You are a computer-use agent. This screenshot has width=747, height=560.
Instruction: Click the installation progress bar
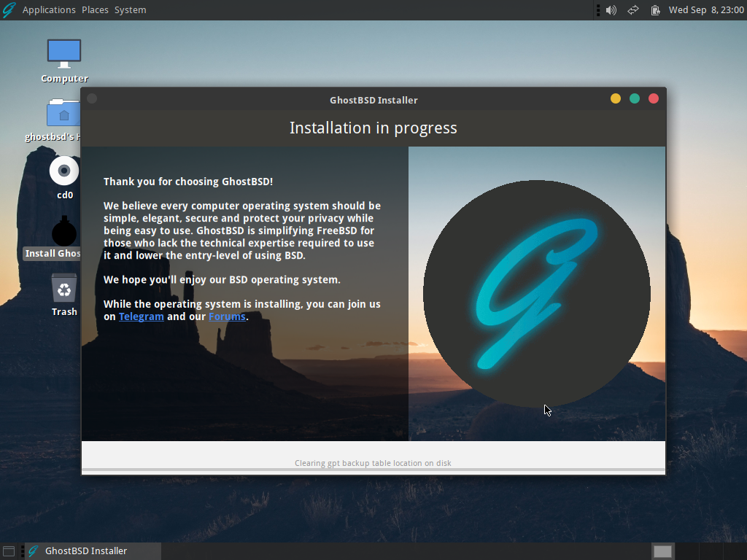tap(373, 470)
